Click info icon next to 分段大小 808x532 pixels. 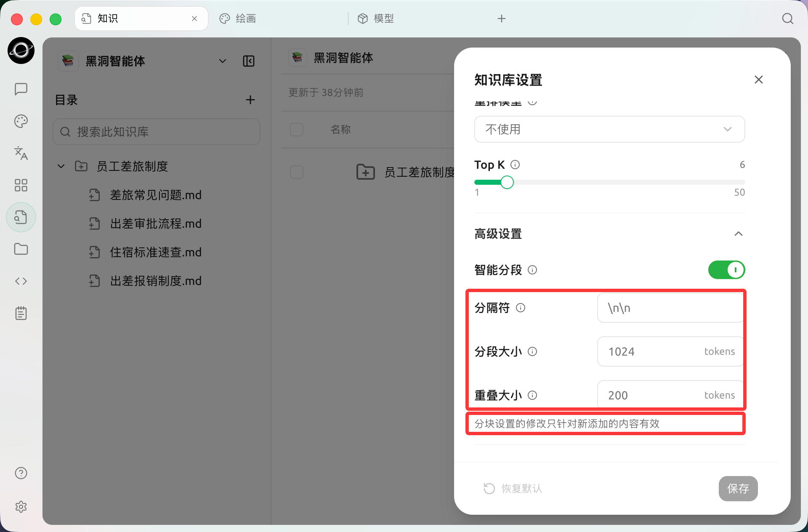pyautogui.click(x=532, y=351)
